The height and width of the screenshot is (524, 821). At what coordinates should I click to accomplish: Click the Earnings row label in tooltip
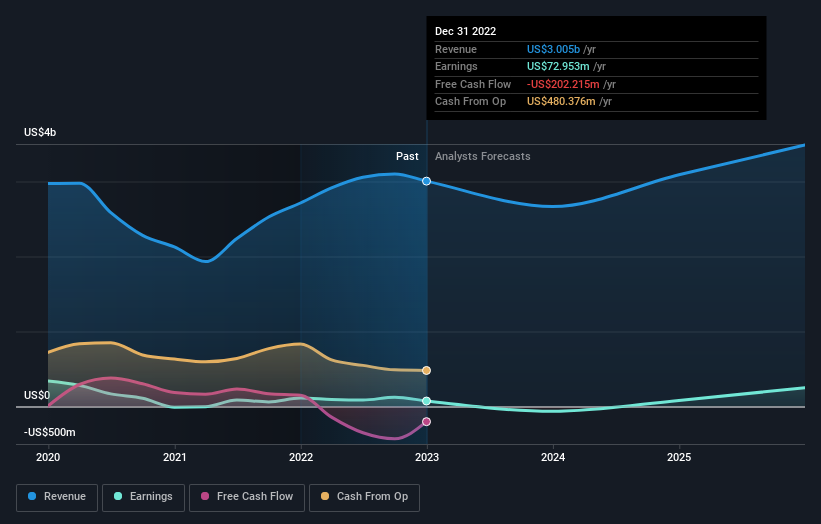[x=456, y=66]
